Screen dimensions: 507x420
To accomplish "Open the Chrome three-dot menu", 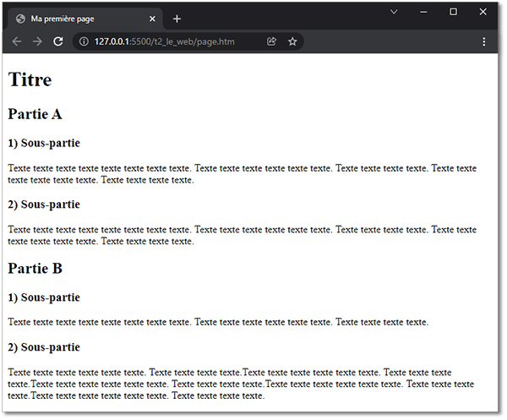I will point(484,41).
